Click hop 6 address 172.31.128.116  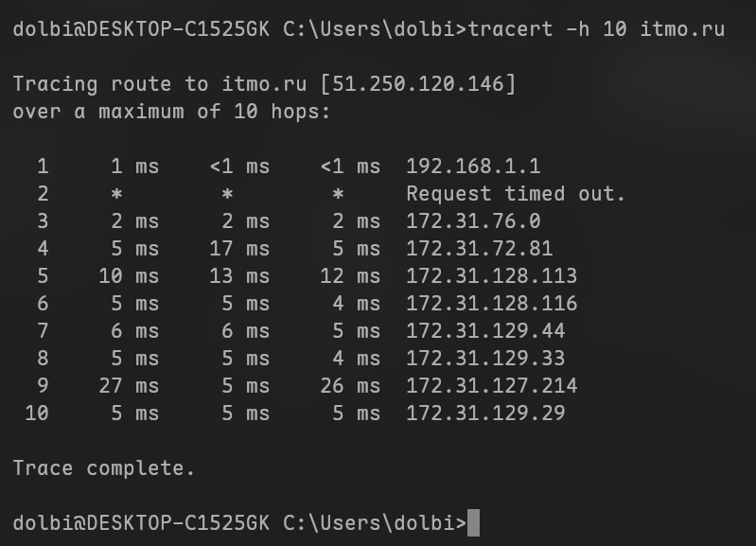click(x=491, y=304)
